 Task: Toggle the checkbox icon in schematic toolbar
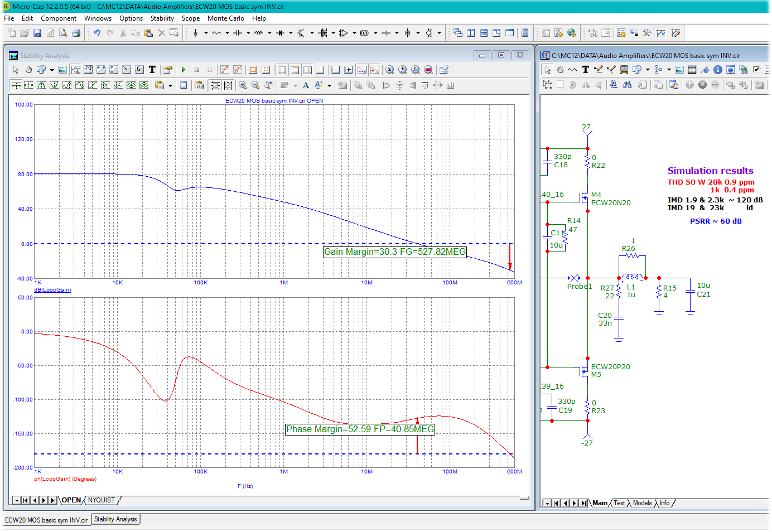point(756,70)
